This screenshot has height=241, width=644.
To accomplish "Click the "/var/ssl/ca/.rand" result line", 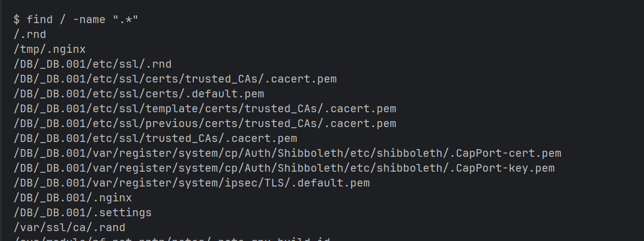I will tap(69, 228).
